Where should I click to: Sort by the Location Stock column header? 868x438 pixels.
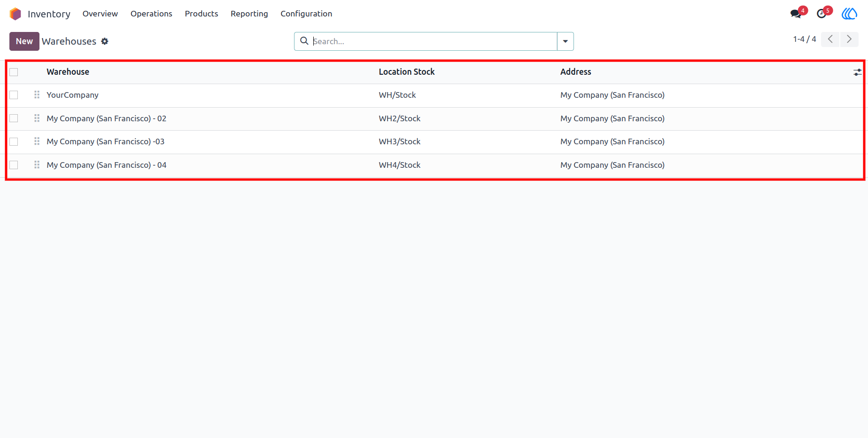tap(407, 72)
